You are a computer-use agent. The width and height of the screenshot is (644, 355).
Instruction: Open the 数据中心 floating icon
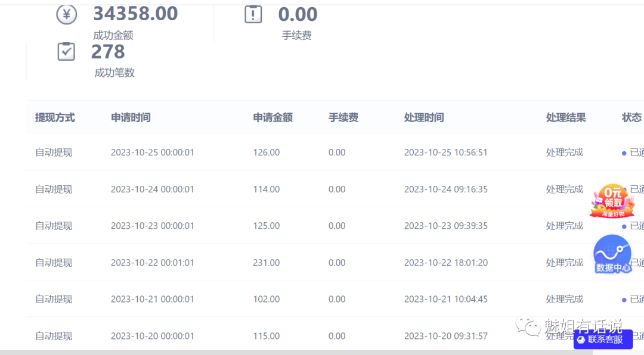click(x=612, y=254)
